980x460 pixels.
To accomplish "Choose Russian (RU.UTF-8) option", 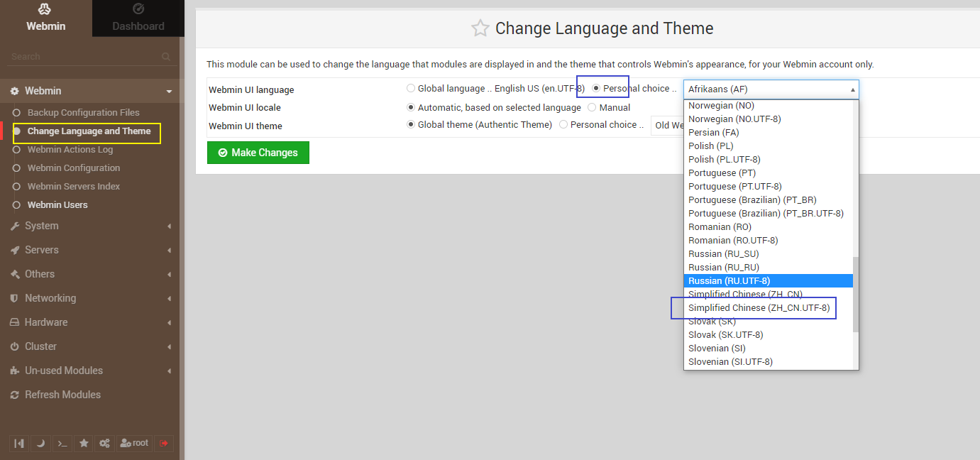I will (x=769, y=281).
